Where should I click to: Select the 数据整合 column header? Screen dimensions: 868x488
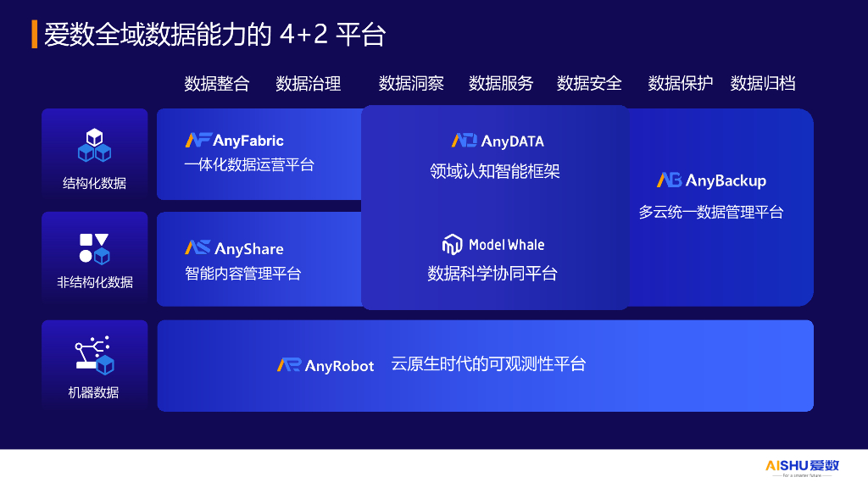pos(217,84)
